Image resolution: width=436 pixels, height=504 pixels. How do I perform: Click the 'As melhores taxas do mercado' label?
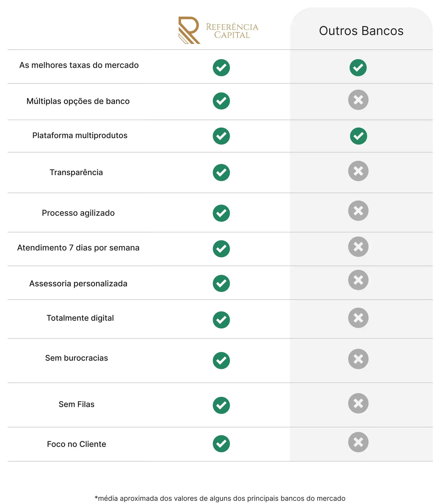click(79, 65)
